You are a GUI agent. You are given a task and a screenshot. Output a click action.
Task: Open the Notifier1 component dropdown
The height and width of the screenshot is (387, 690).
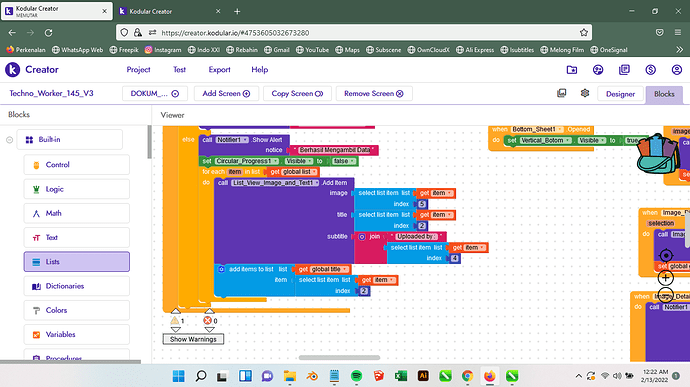pos(232,140)
